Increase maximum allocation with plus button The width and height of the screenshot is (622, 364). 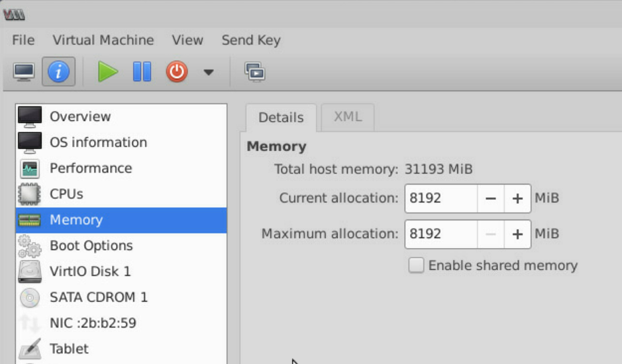pos(517,234)
